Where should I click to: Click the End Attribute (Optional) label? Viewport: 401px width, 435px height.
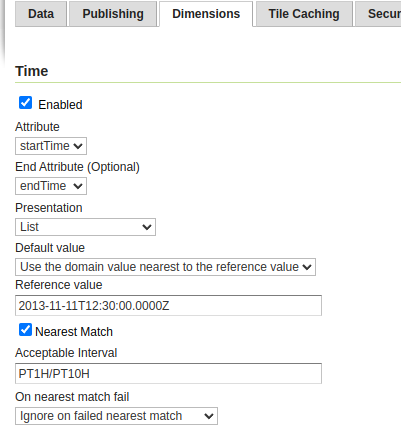point(77,167)
